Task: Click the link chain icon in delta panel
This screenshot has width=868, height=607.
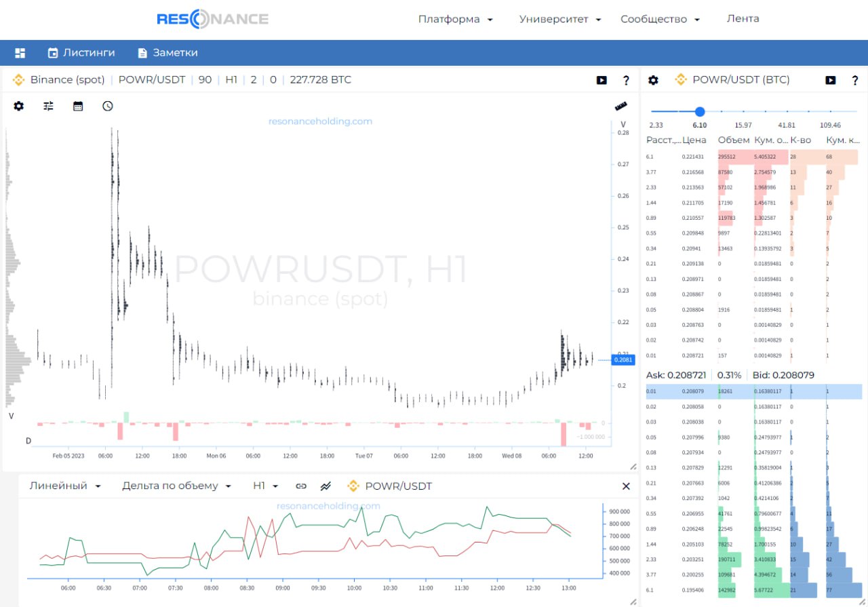Action: [301, 486]
